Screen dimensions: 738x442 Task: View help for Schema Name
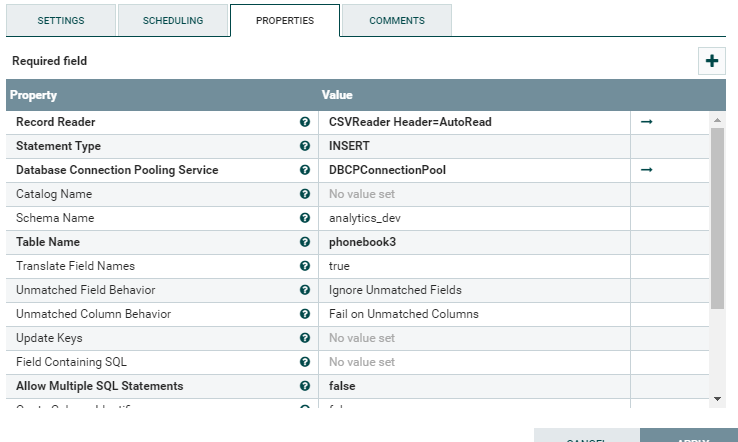tap(305, 218)
